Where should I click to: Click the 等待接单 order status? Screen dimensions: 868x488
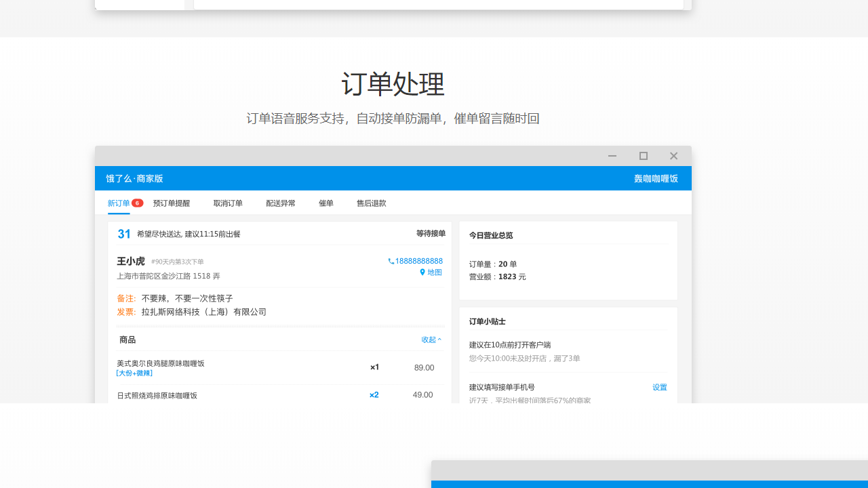tap(431, 233)
